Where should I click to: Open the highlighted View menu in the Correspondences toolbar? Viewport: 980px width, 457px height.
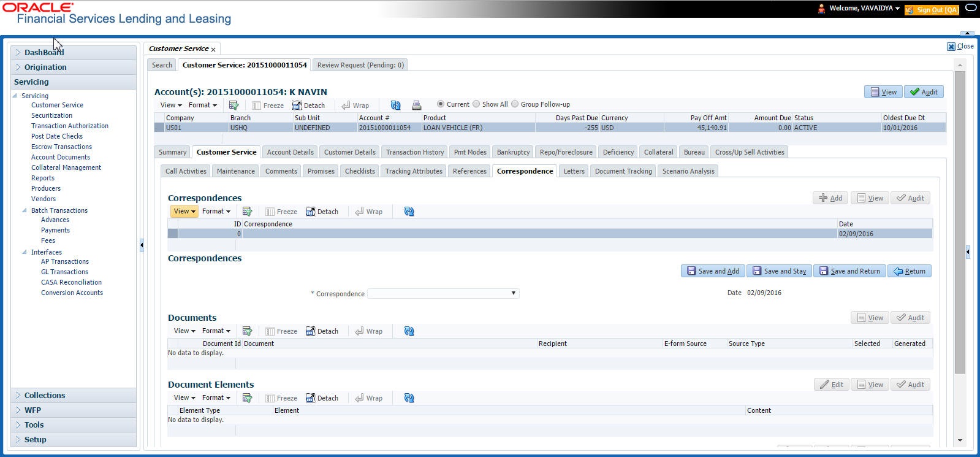pos(184,211)
